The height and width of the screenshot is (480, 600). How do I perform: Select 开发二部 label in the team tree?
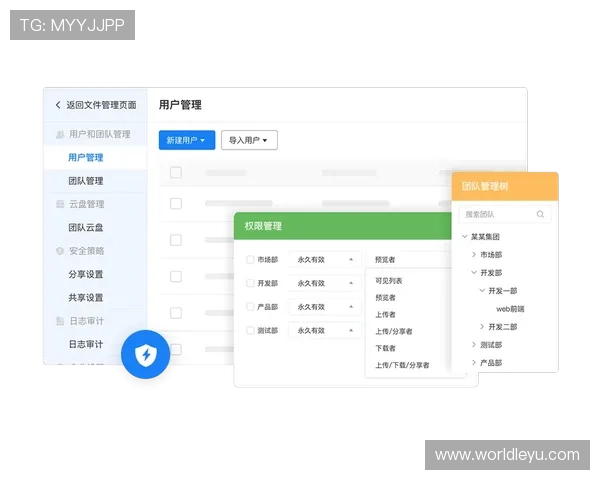click(x=502, y=327)
